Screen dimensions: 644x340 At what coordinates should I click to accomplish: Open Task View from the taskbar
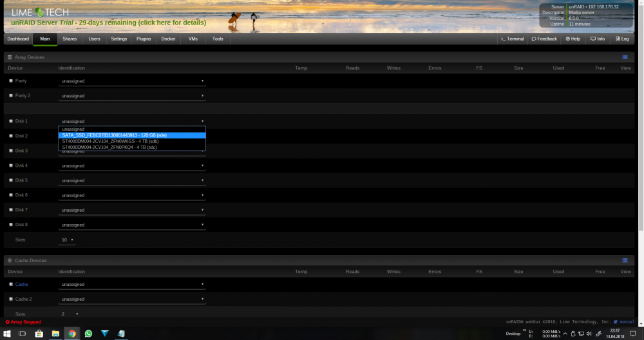(x=22, y=334)
